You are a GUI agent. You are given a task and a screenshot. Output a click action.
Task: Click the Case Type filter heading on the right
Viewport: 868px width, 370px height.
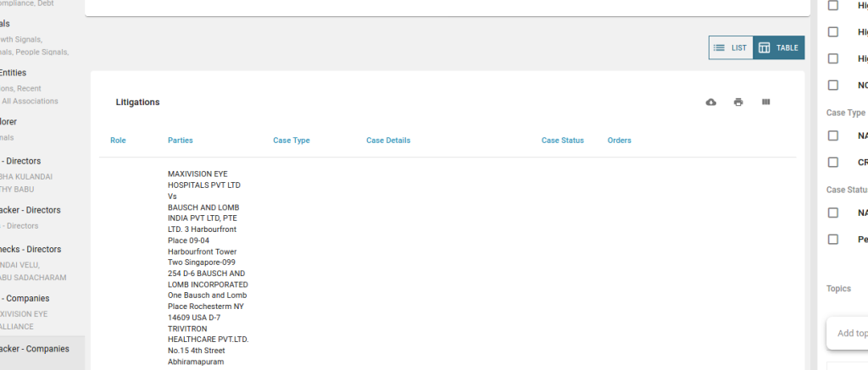pos(845,113)
